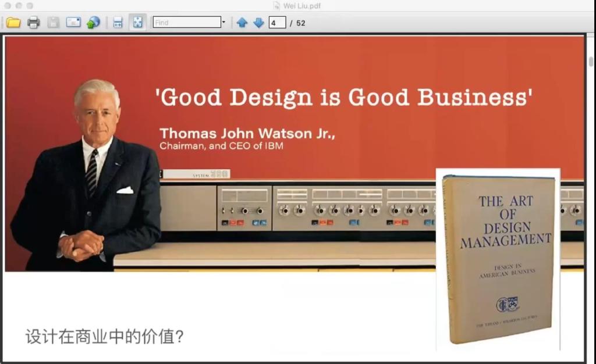Viewport: 596px width, 364px height.
Task: Click the Wei Liu.pdf window title
Action: (x=302, y=6)
